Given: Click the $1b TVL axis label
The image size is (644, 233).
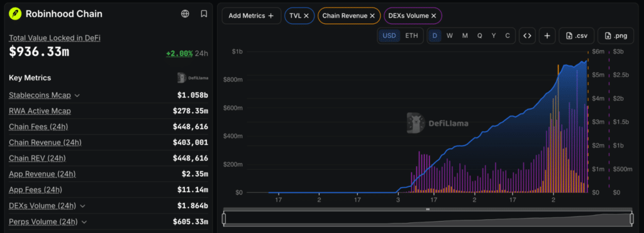Looking at the screenshot, I should 237,52.
